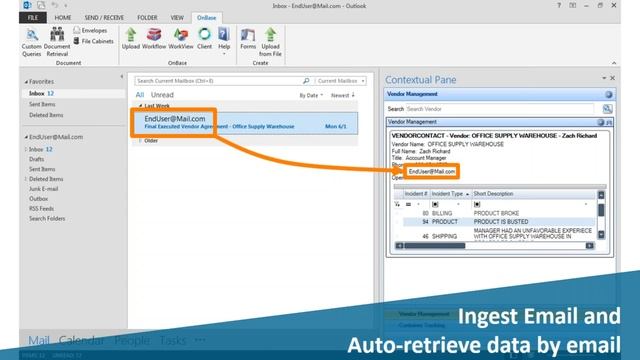Launch the OnBase Client

click(x=204, y=39)
